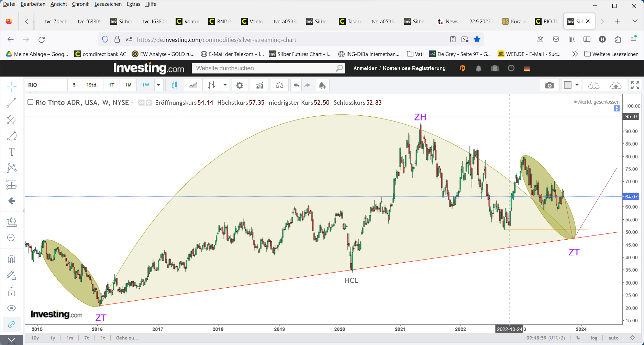Viewport: 644px width, 345px height.
Task: Toggle percentage scale button
Action: [578, 338]
